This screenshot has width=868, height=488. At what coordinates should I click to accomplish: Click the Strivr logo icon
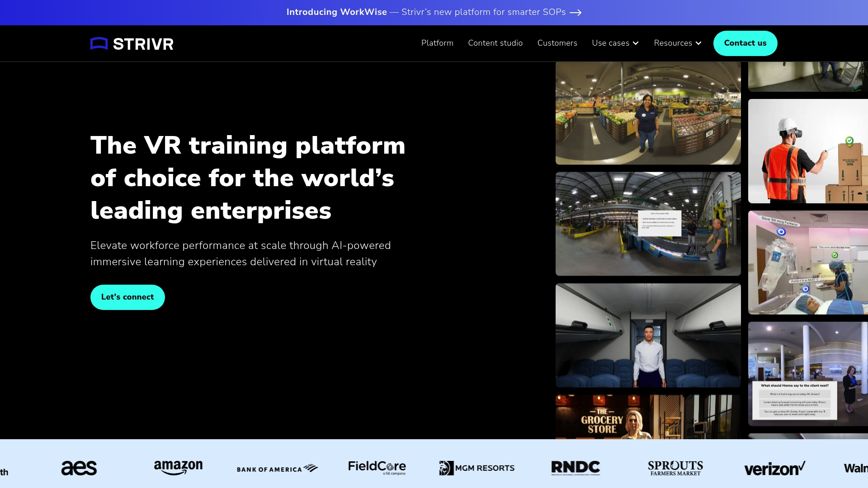point(99,43)
